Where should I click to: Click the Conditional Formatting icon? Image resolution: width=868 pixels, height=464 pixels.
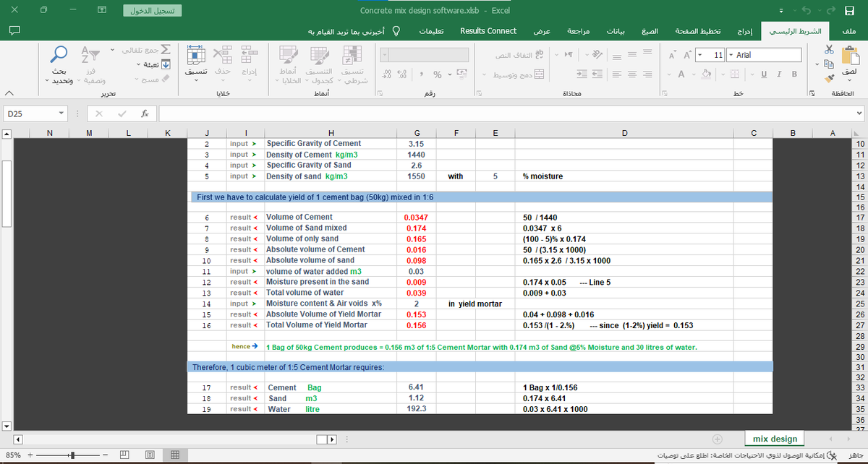pyautogui.click(x=353, y=55)
